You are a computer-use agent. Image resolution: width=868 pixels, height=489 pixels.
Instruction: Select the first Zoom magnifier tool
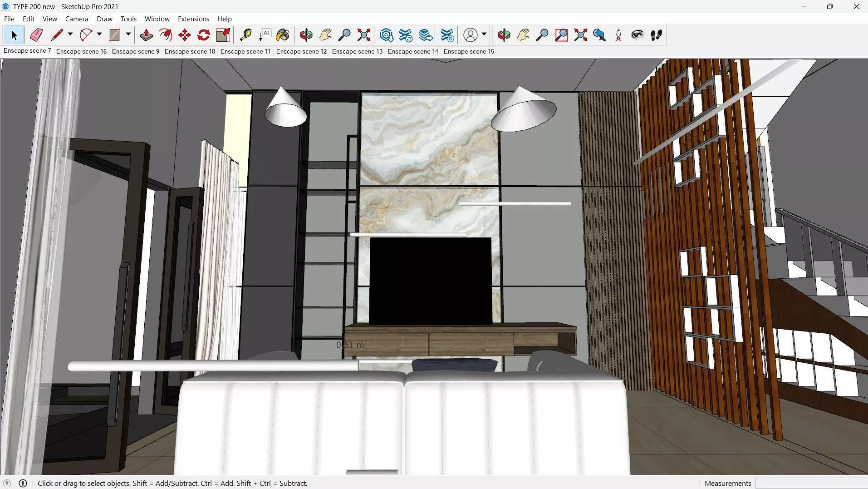tap(345, 35)
